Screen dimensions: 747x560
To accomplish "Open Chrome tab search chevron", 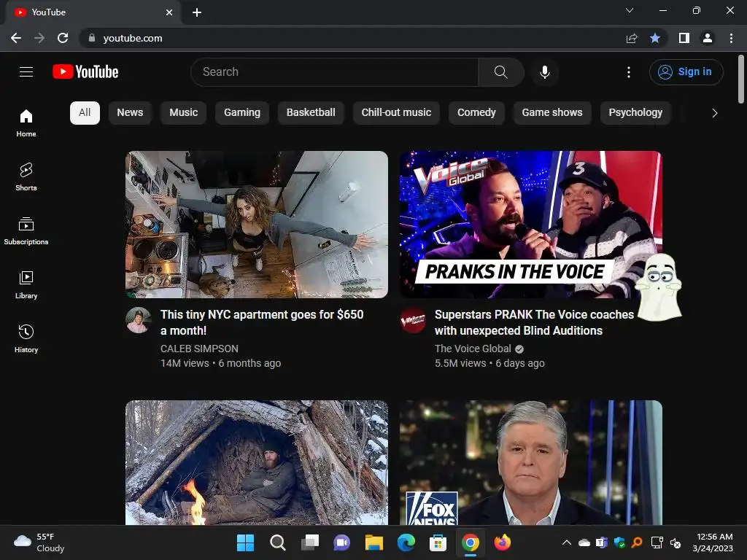I will tap(630, 10).
